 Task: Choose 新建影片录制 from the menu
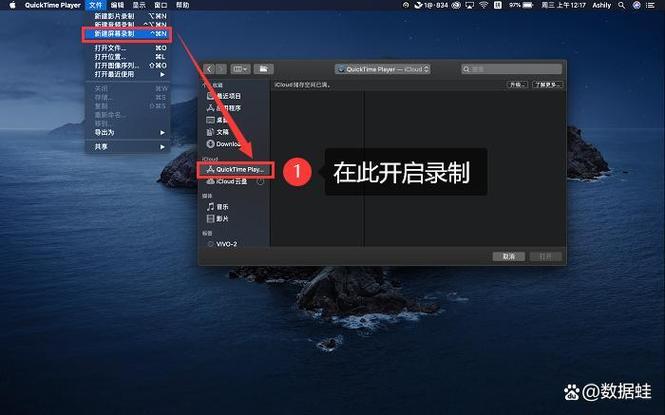128,16
